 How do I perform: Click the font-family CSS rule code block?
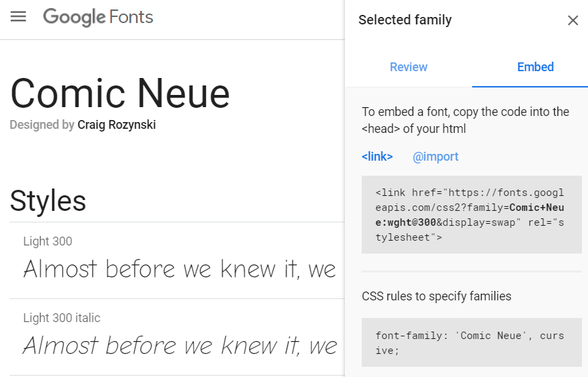471,342
